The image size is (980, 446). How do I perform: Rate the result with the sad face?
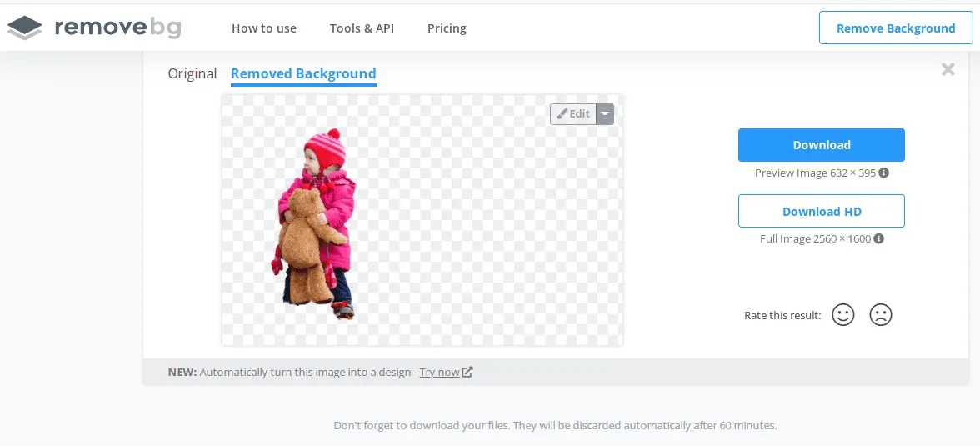coord(881,314)
